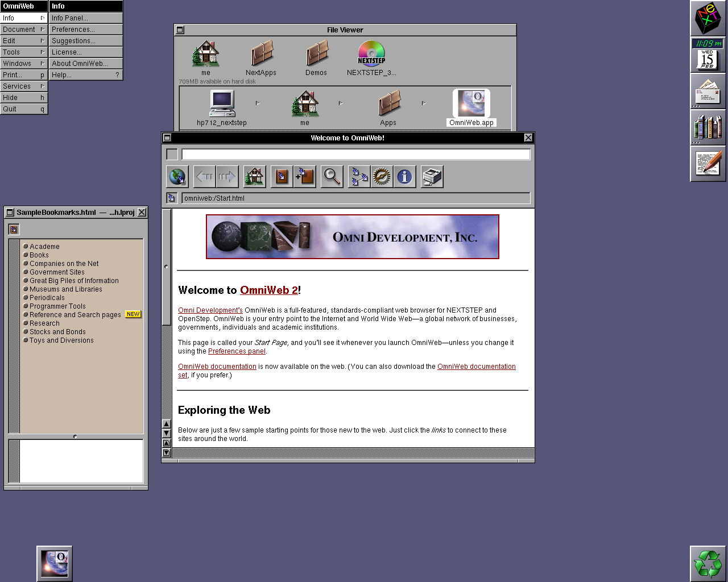
Task: Click the Recycler icon
Action: click(708, 564)
